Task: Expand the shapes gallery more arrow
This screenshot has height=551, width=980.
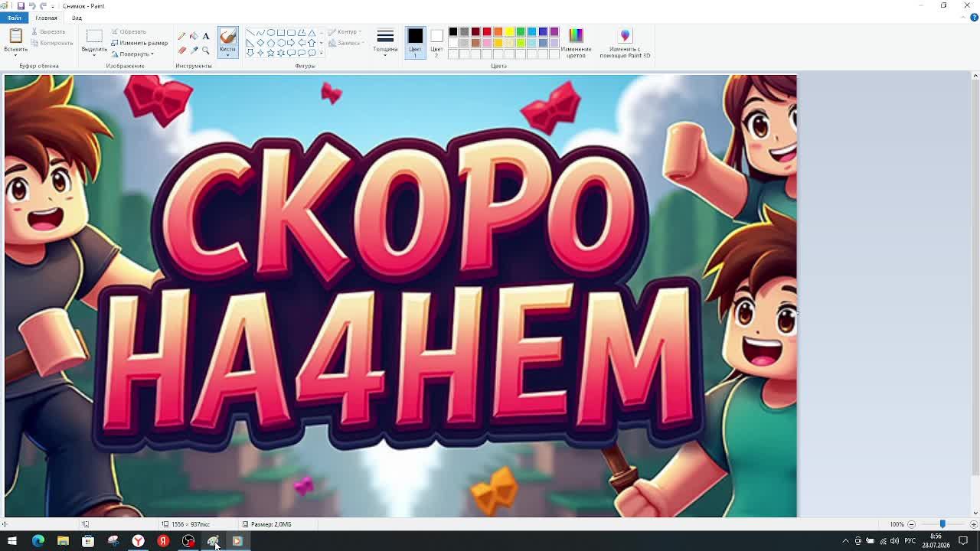Action: coord(321,53)
